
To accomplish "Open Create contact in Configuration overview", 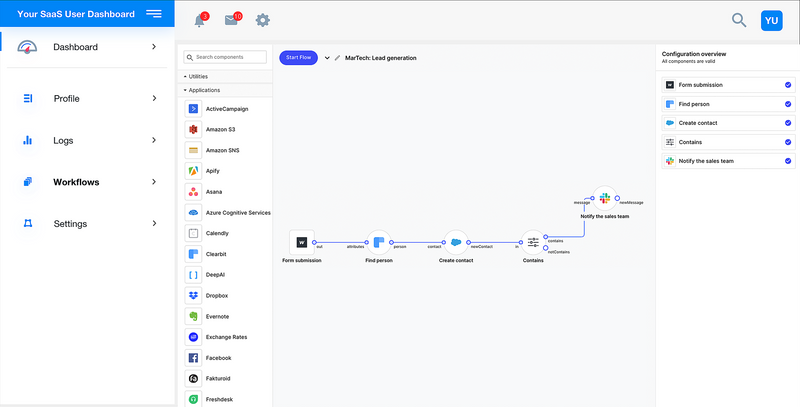I will coord(728,123).
